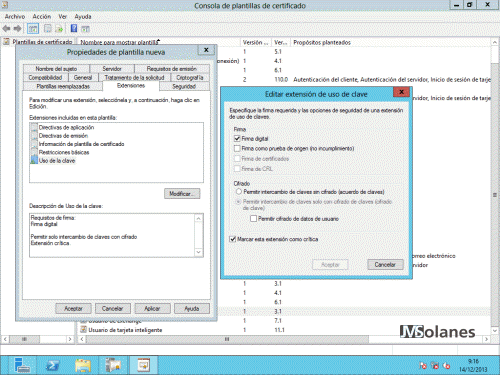Open File Explorer from taskbar

[83, 366]
